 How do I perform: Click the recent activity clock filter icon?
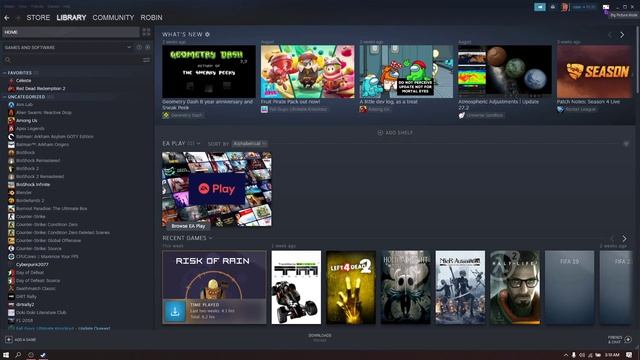click(139, 47)
